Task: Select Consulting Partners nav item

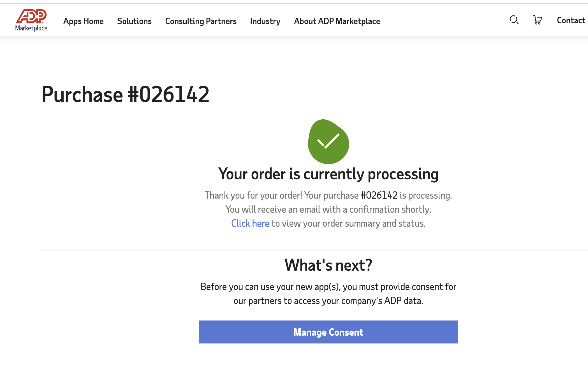Action: [x=201, y=21]
